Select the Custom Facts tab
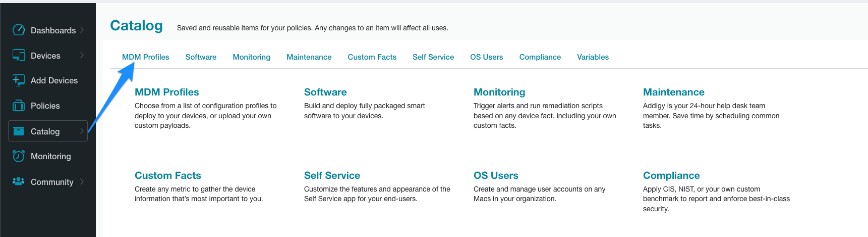This screenshot has width=868, height=237. [372, 57]
